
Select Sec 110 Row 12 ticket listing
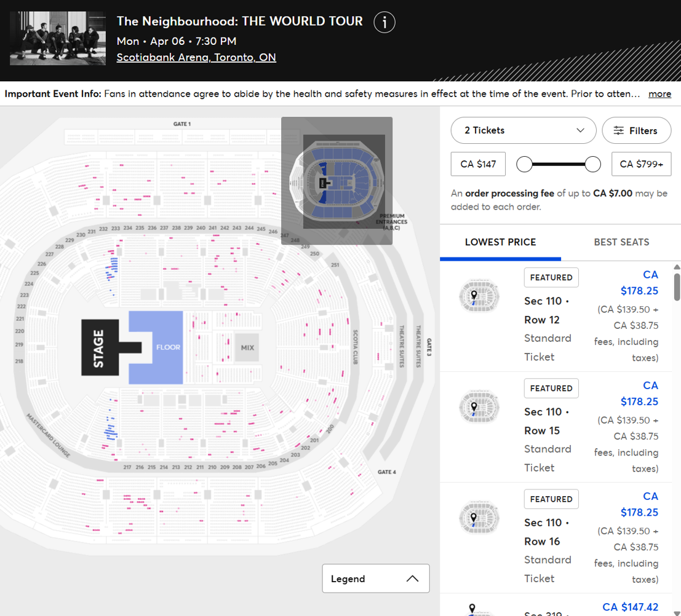point(557,316)
